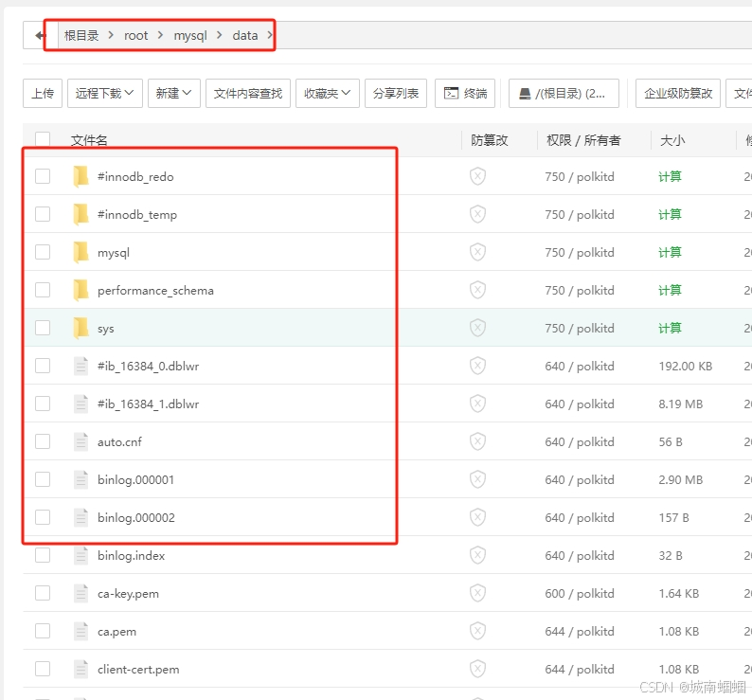Calculate size of #innodb_redo via 计算
Image resolution: width=752 pixels, height=700 pixels.
click(670, 176)
